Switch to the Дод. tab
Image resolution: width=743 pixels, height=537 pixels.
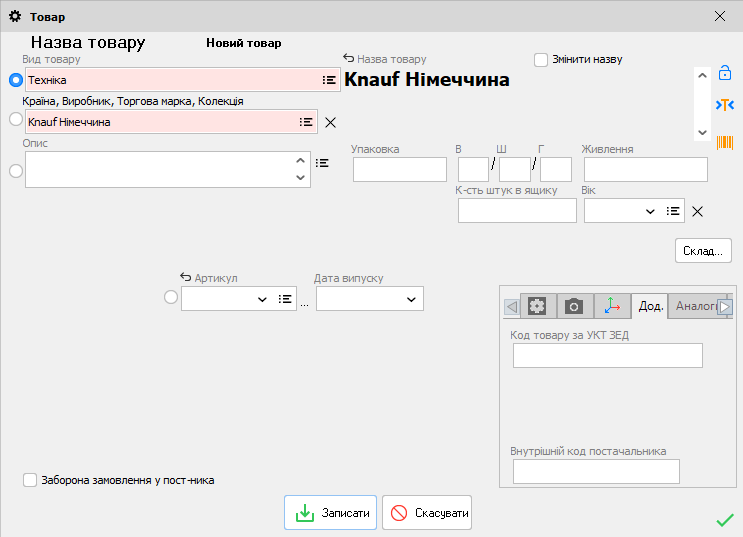pyautogui.click(x=651, y=306)
